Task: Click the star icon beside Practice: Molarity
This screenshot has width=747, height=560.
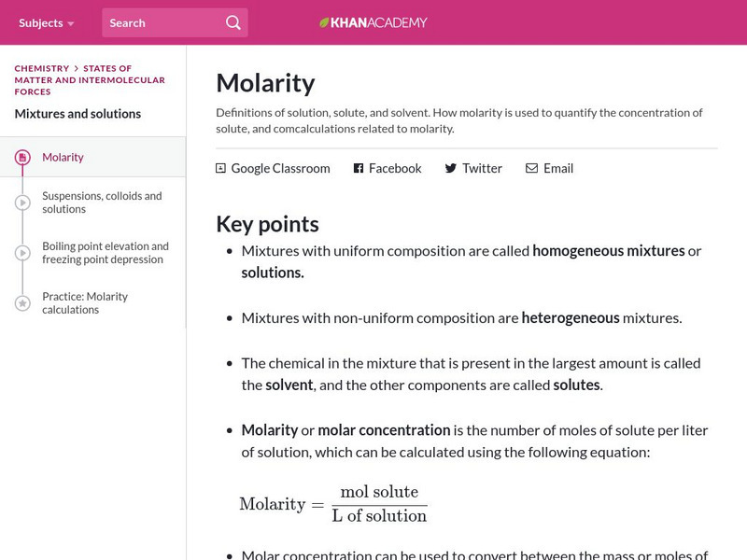Action: click(22, 303)
